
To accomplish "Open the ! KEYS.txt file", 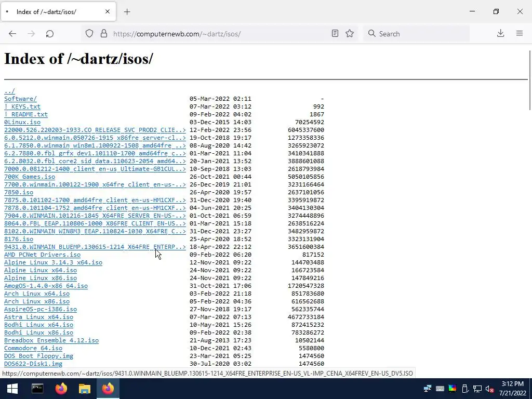I will 22,107.
